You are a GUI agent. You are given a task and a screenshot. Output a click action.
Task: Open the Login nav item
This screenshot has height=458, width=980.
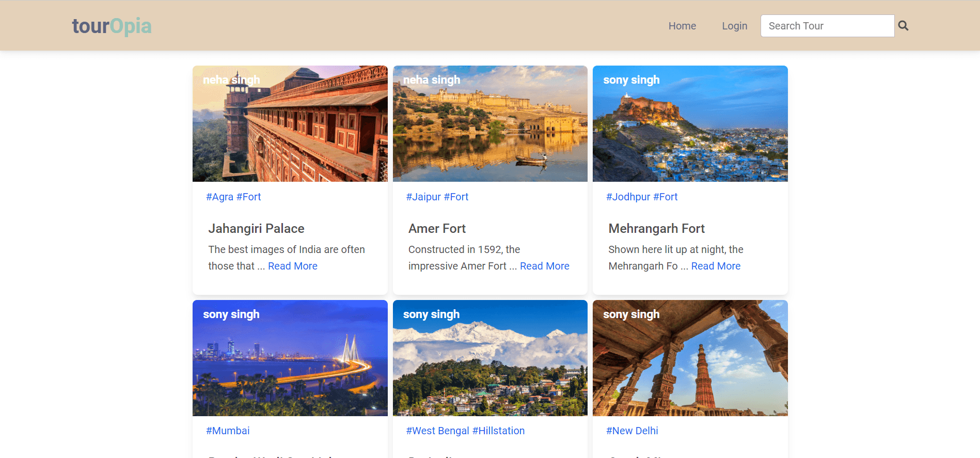(734, 26)
